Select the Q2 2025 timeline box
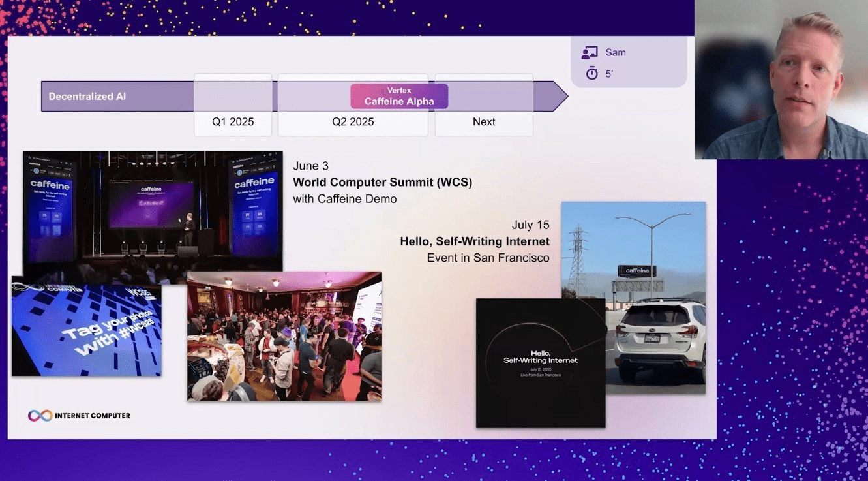868x481 pixels. click(353, 105)
